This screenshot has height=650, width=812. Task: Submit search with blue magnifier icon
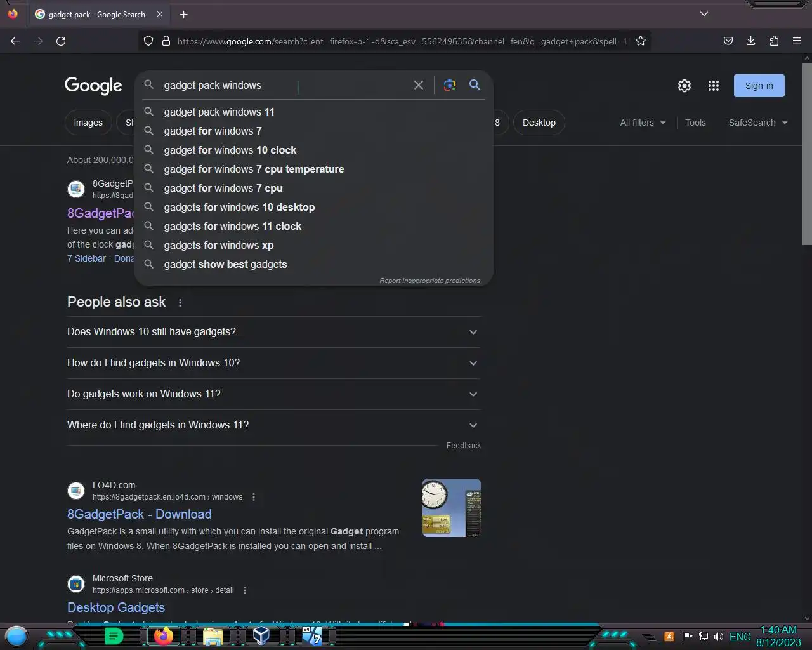click(475, 85)
